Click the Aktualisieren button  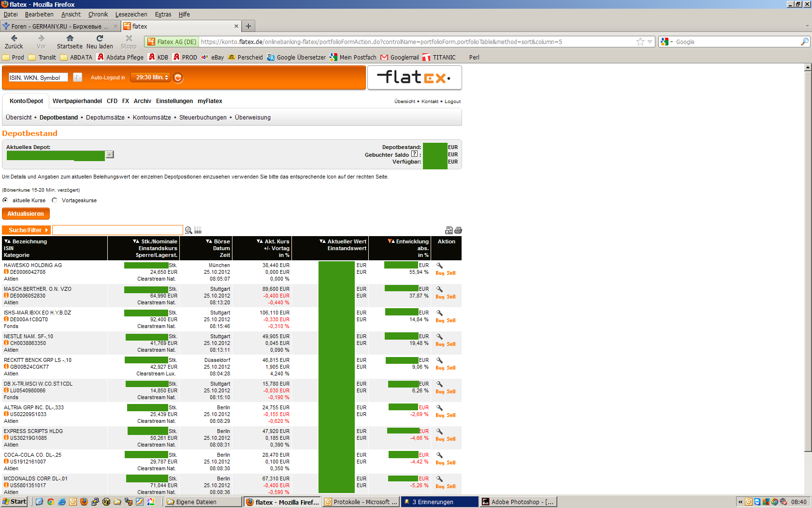coord(26,214)
